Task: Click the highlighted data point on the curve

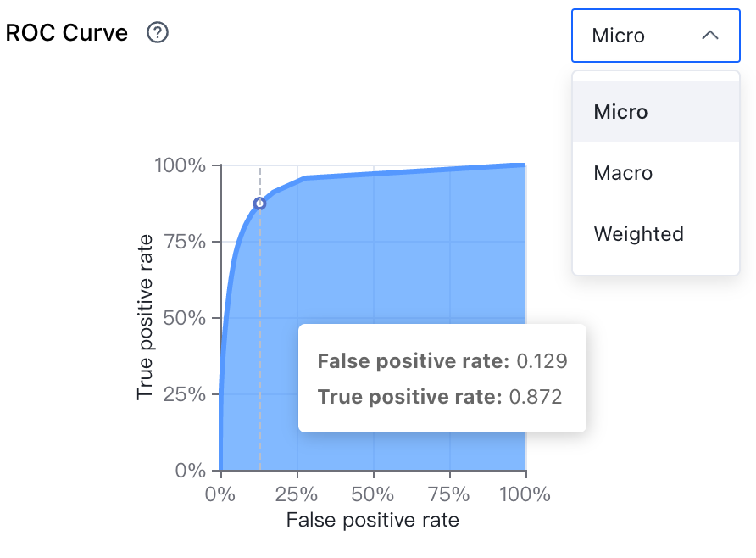Action: pos(260,204)
